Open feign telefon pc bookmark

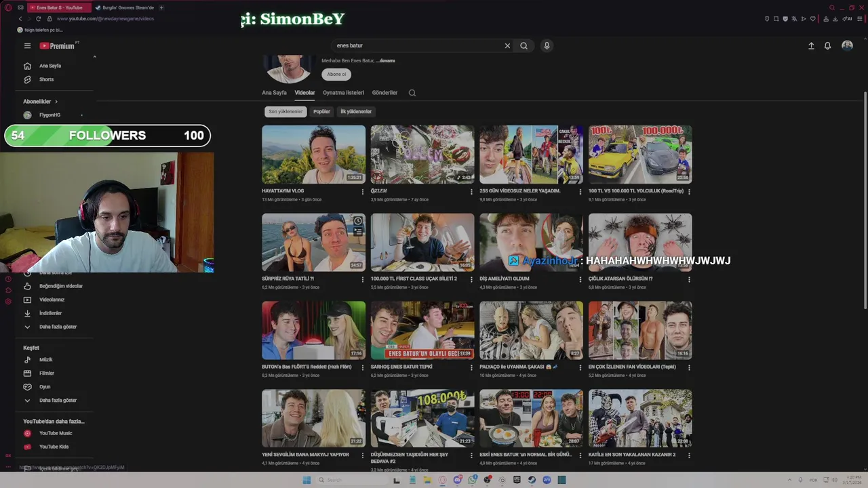(39, 30)
